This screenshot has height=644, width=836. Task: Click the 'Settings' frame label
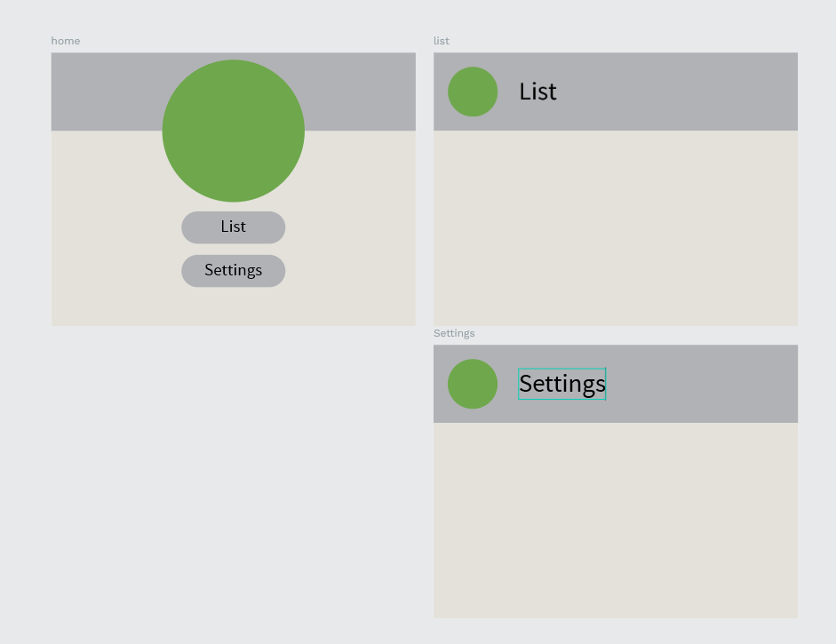pos(454,333)
